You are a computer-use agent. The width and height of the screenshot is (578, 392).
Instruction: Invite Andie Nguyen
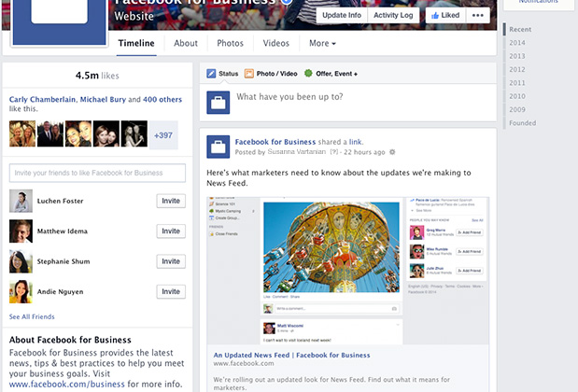pyautogui.click(x=171, y=291)
